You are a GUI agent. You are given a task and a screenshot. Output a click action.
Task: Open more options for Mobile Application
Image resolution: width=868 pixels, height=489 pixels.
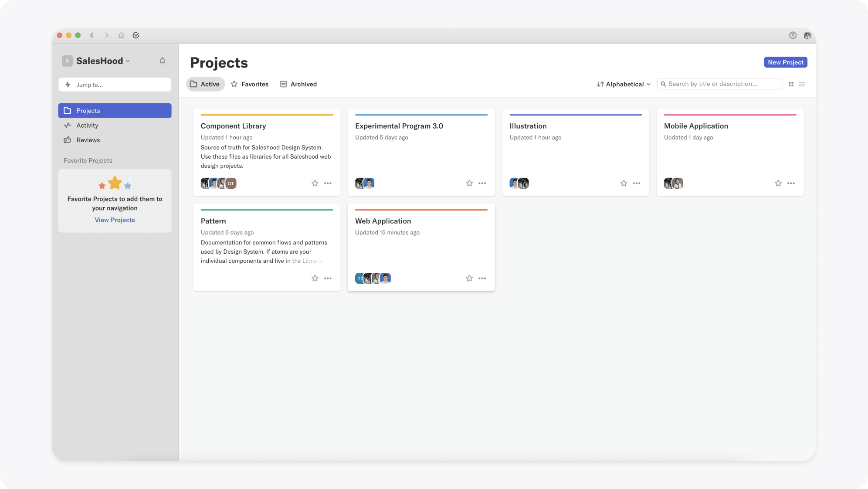pos(791,183)
